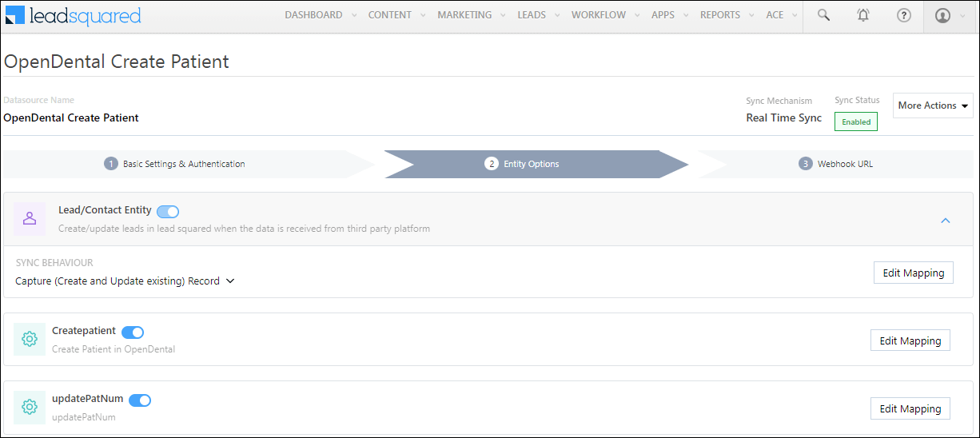Open the More Actions dropdown

pos(933,106)
